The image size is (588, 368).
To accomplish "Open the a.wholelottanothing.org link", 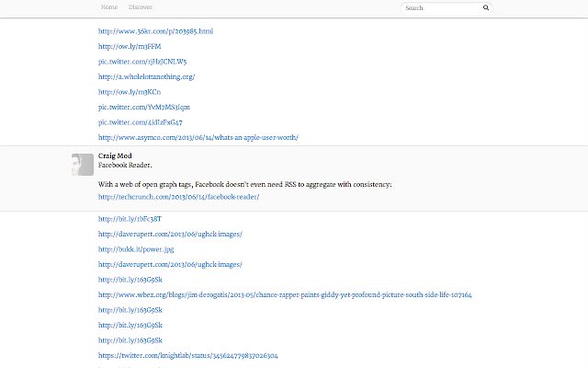I will [x=146, y=76].
